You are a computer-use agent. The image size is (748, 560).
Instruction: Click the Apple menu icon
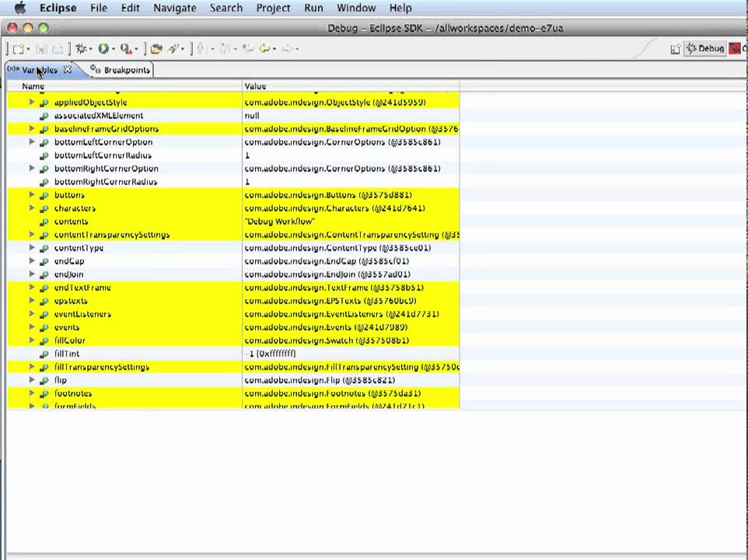pos(20,8)
